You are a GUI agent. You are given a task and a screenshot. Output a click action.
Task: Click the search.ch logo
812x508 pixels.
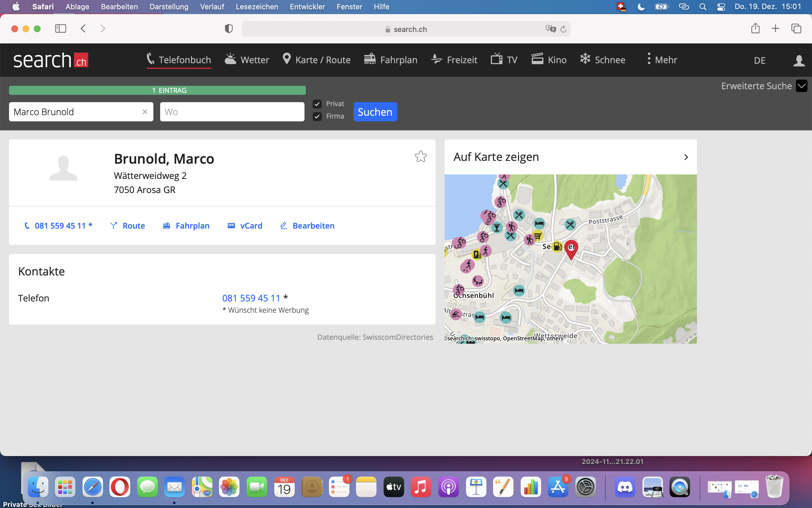(51, 60)
